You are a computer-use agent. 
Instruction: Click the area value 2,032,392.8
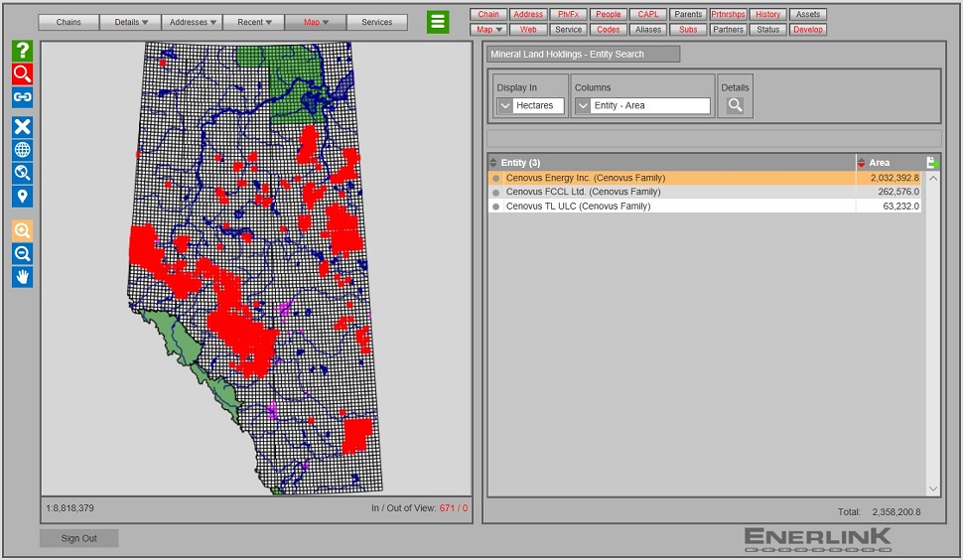[x=894, y=178]
